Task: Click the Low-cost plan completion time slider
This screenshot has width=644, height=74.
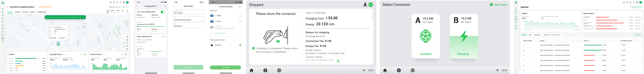Action: [x=138, y=26]
